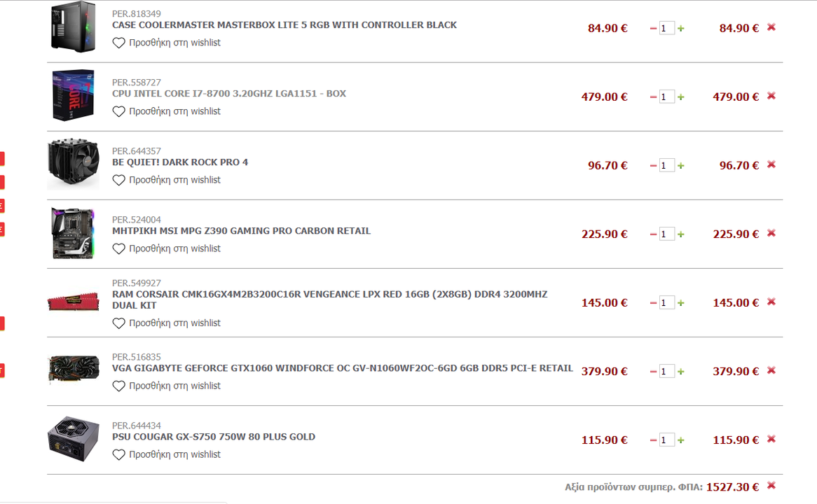Open CASE COOLERMASTER MASTERBOX LITE 5 link
Image resolution: width=817 pixels, height=504 pixels.
click(284, 25)
